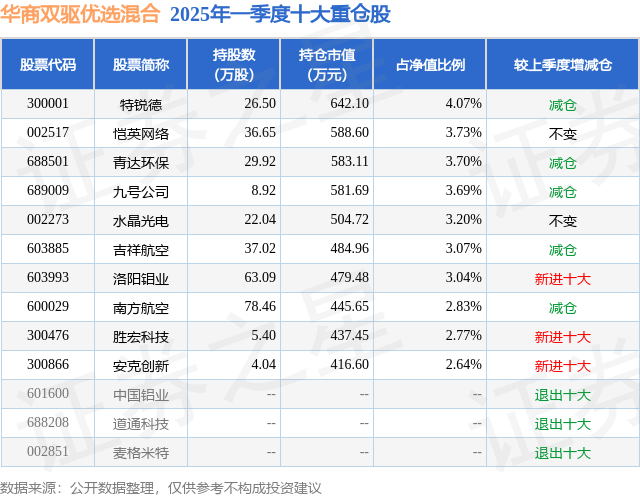Select stock name 特锐德
This screenshot has height=497, width=640.
click(141, 105)
